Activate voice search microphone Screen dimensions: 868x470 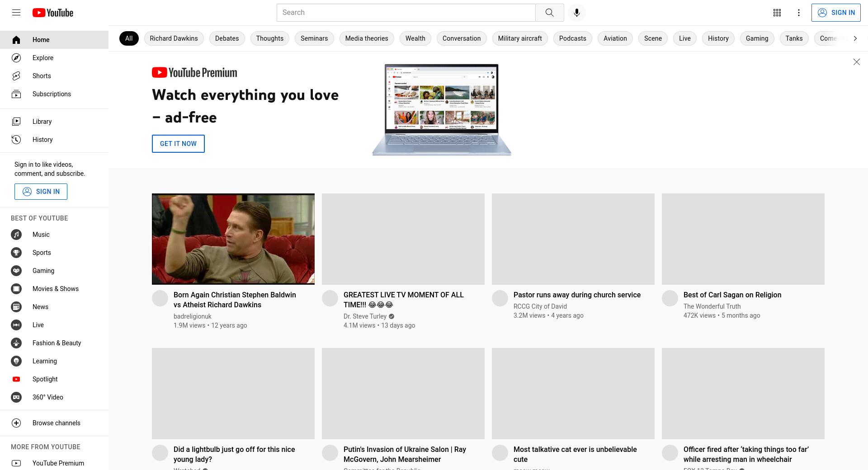[576, 13]
